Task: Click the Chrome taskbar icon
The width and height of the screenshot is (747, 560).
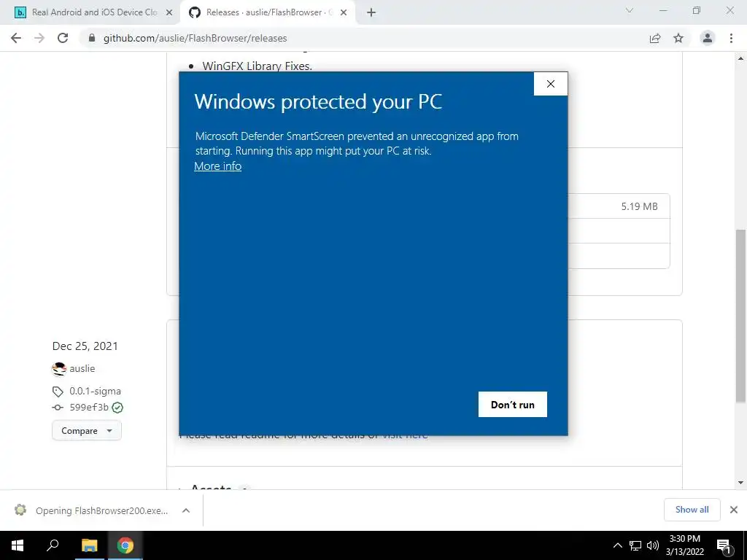Action: 125,545
